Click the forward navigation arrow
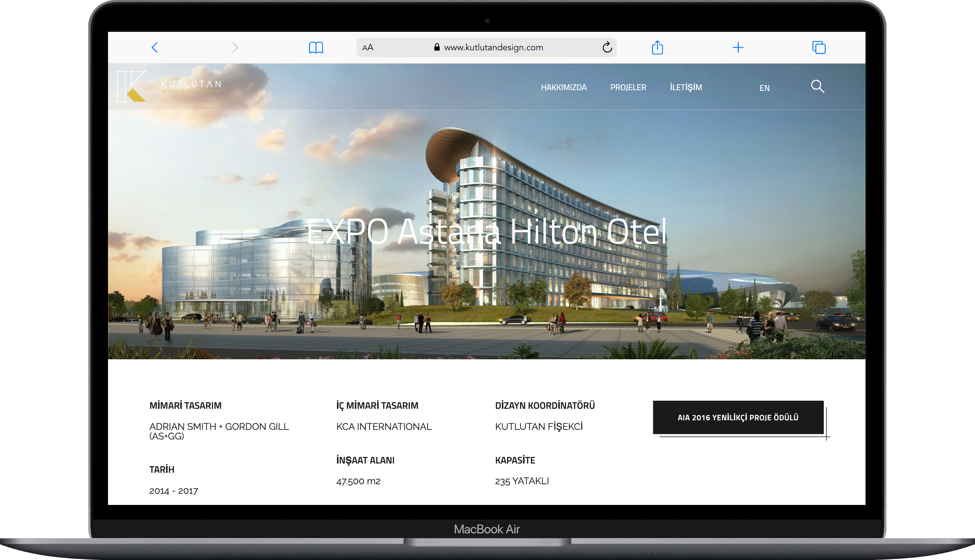The width and height of the screenshot is (975, 560). pyautogui.click(x=235, y=48)
